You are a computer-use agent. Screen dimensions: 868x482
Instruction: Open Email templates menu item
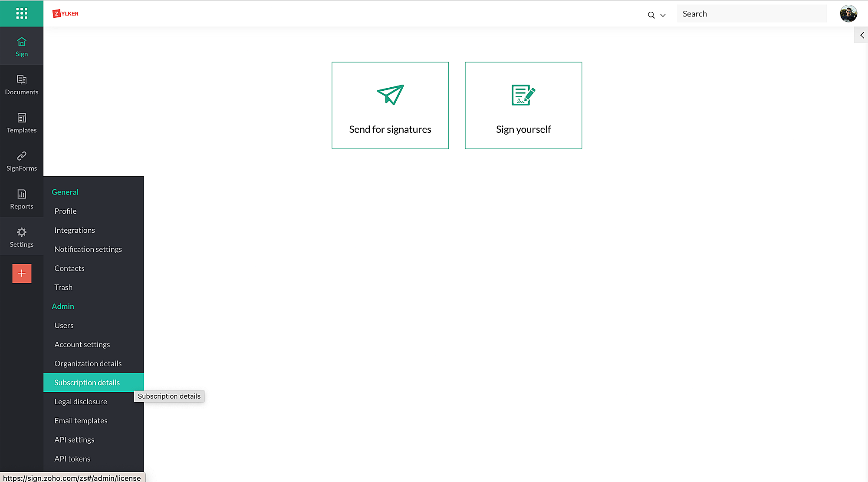click(81, 421)
